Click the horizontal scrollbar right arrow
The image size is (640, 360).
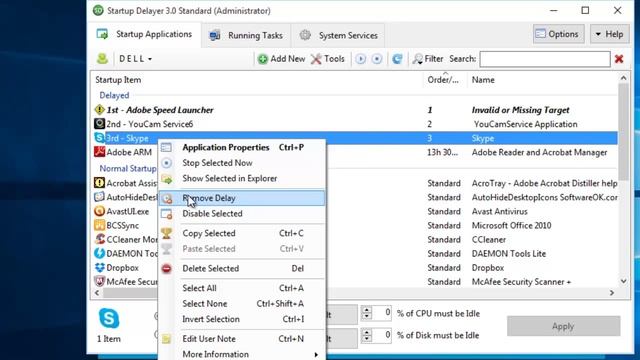[x=611, y=293]
